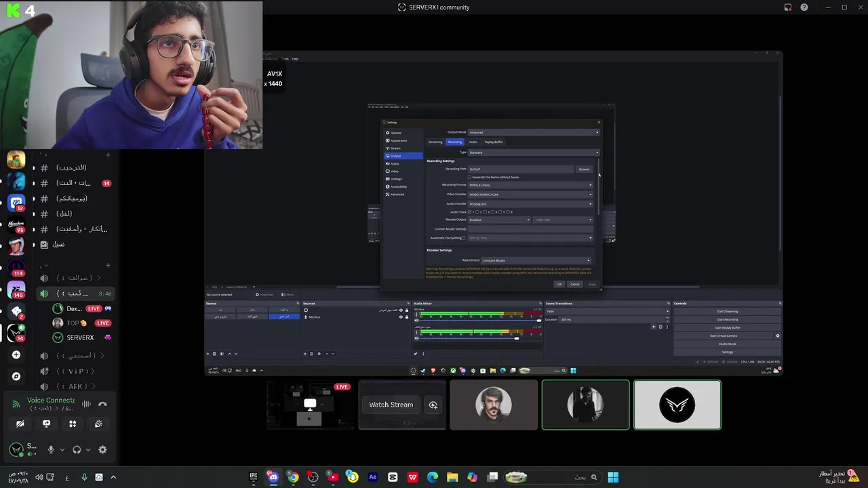Click OK in OBS Settings dialog
868x488 pixels.
559,284
